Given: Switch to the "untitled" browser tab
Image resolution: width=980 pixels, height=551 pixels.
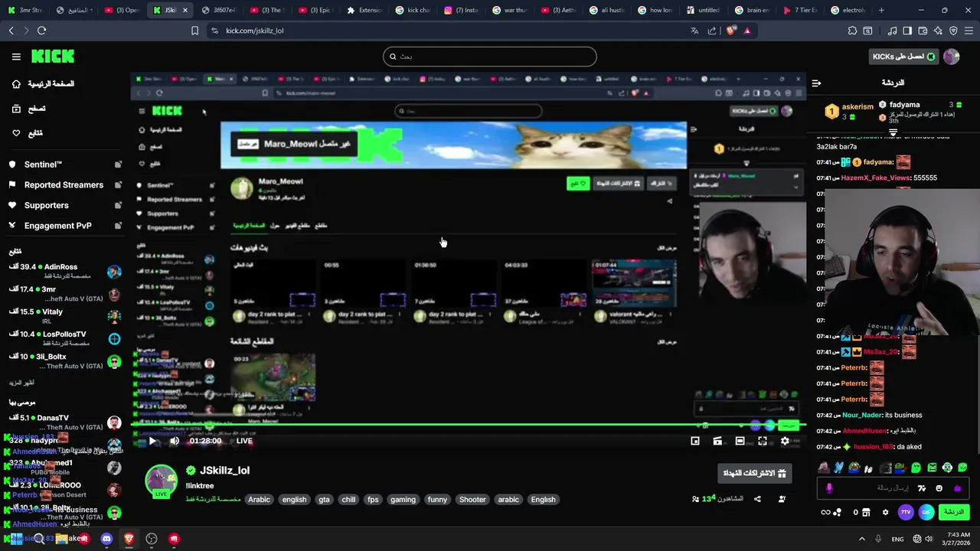Looking at the screenshot, I should (704, 10).
